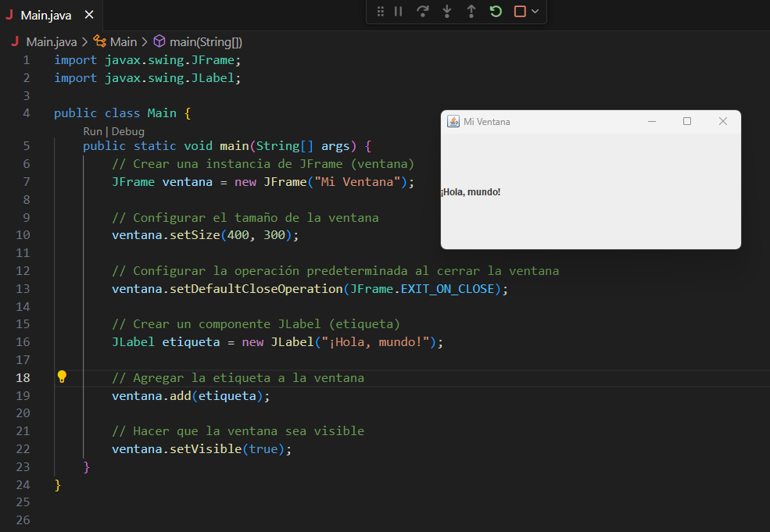Click the Step Out debug arrow
The height and width of the screenshot is (532, 770).
(471, 11)
